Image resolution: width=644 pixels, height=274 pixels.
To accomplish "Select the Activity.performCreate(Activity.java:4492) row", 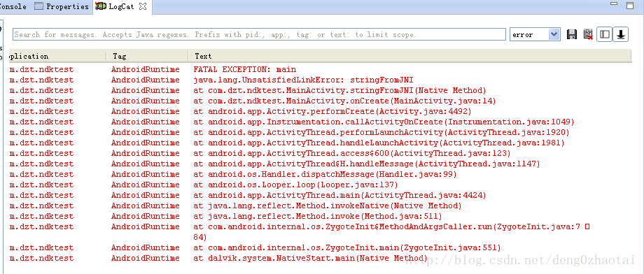I will click(321, 111).
